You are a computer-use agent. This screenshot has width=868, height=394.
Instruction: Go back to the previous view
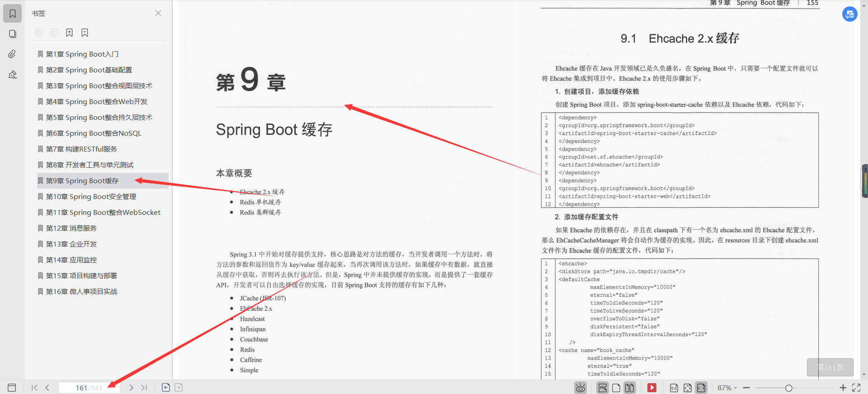[166, 387]
